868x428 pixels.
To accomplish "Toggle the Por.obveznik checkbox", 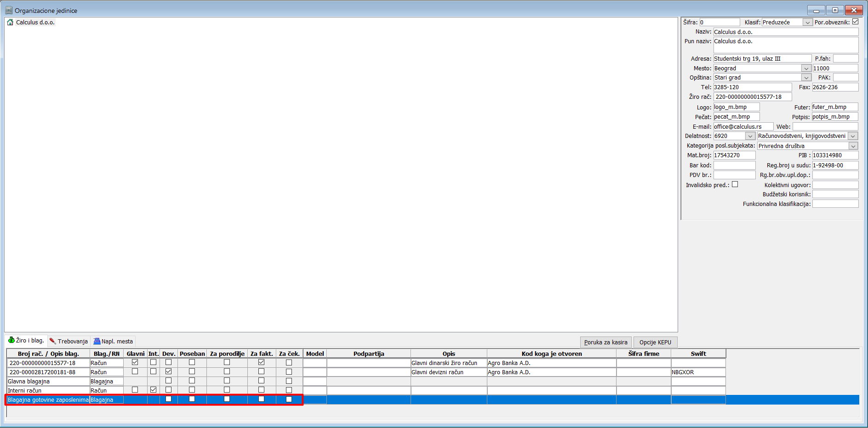I will coord(855,22).
